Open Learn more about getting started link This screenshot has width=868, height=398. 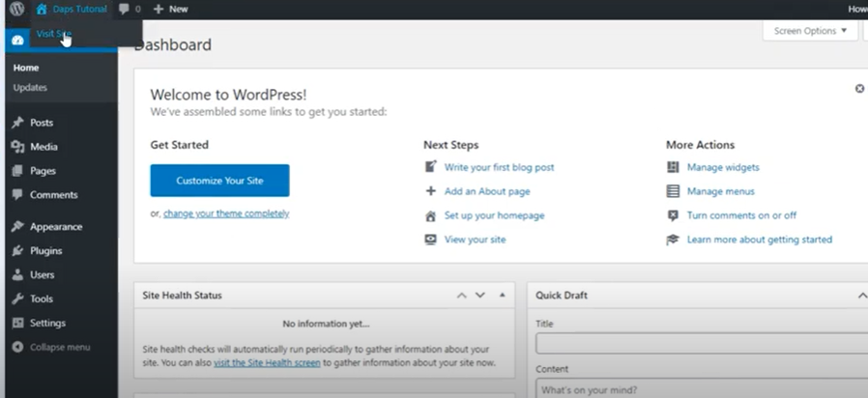pos(760,240)
